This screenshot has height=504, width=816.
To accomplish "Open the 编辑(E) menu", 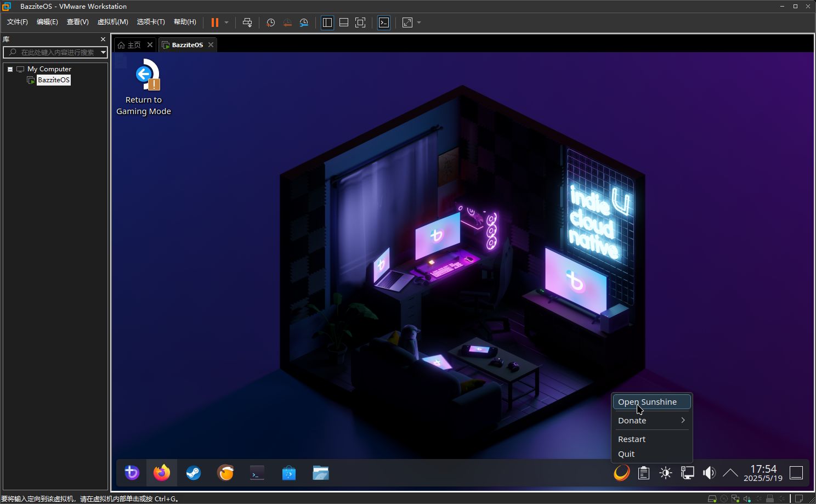I will pyautogui.click(x=47, y=22).
